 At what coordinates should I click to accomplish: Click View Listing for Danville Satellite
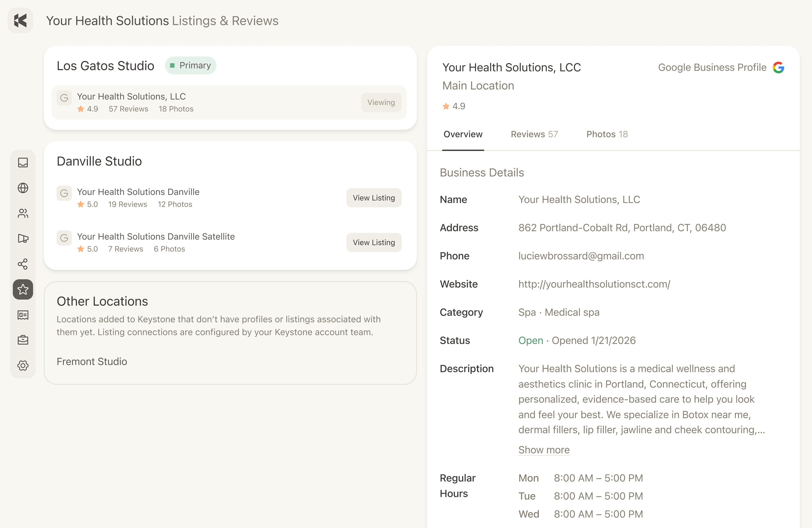(374, 242)
